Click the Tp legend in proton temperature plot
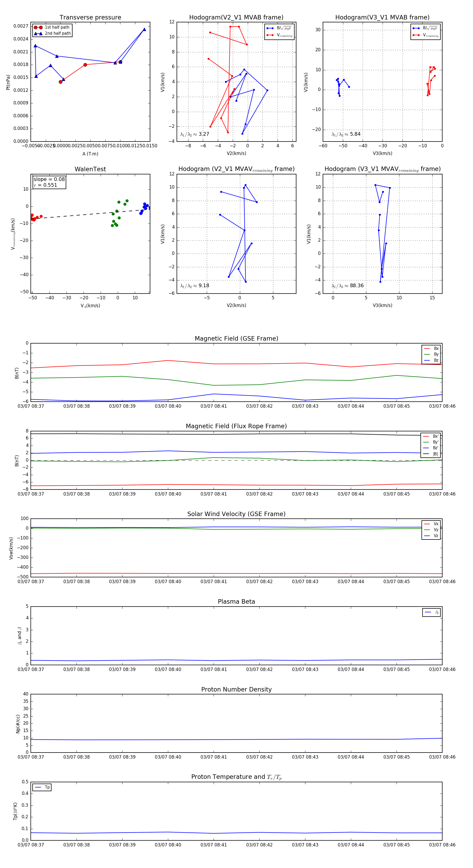The width and height of the screenshot is (473, 868). point(42,788)
